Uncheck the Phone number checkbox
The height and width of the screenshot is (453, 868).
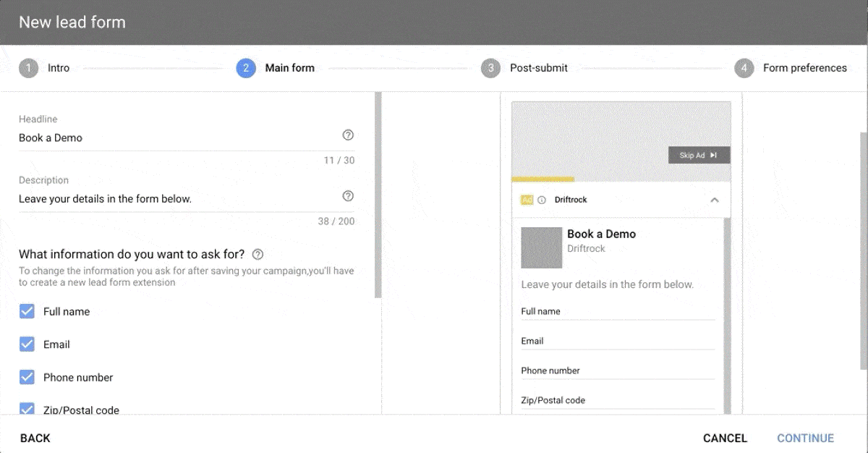[x=27, y=377]
